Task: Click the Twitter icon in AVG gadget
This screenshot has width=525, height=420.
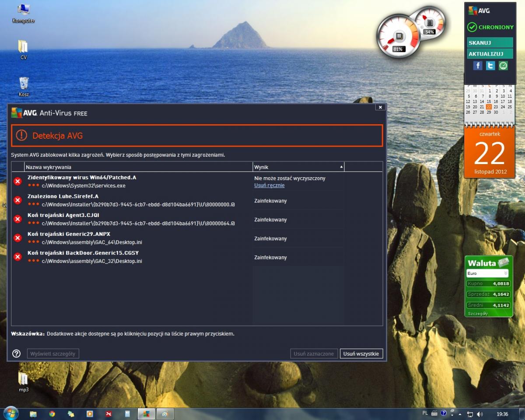Action: tap(490, 66)
